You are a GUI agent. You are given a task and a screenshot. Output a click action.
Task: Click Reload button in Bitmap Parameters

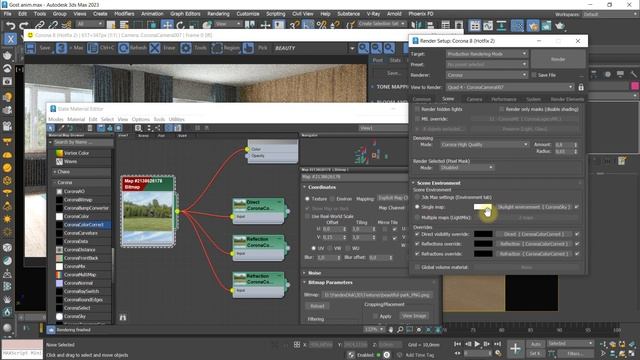317,306
